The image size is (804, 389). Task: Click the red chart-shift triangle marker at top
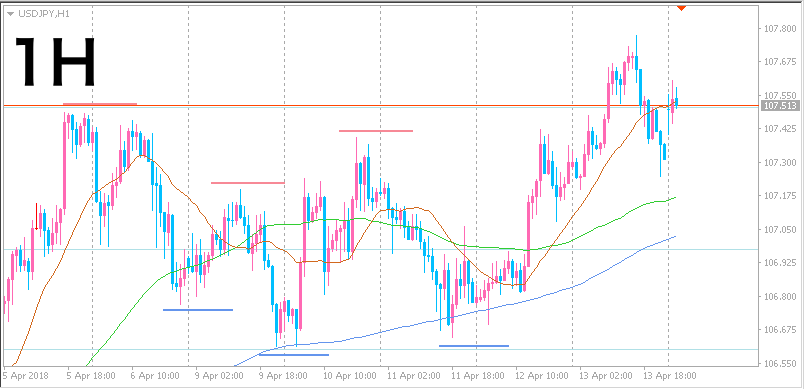point(681,8)
